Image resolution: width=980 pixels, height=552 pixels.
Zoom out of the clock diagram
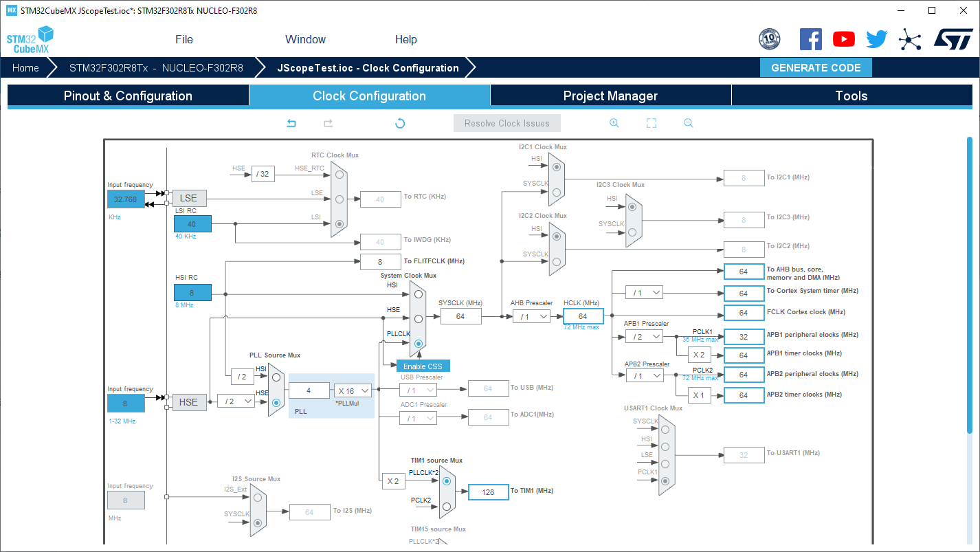(x=688, y=123)
